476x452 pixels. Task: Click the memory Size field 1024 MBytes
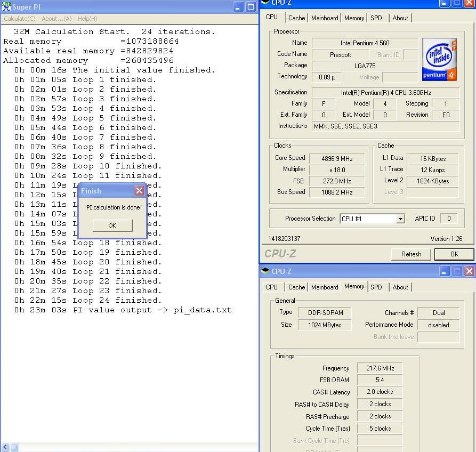click(325, 325)
